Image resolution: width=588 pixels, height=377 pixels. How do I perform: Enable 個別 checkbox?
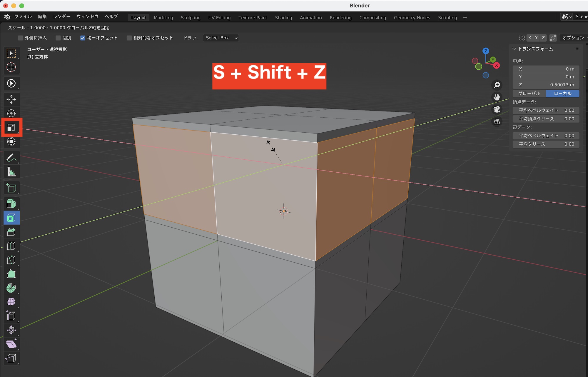tap(58, 38)
